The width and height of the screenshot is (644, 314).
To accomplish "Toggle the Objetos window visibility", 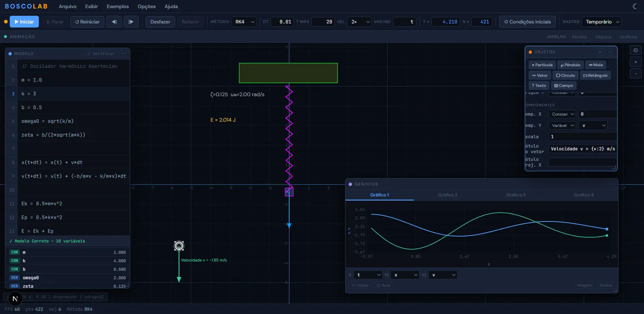I will (x=603, y=37).
